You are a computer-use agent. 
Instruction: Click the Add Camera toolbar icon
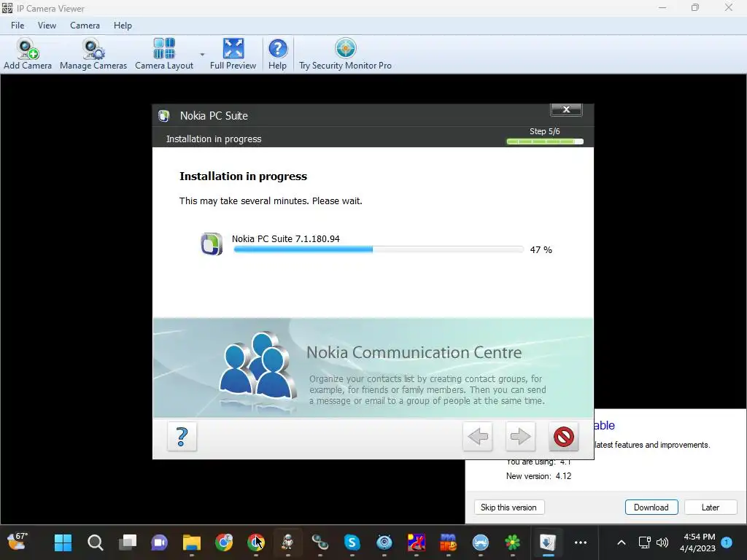click(x=27, y=54)
